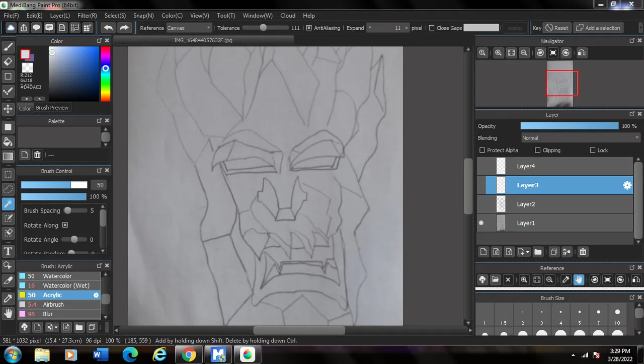Toggle visibility of Layer1
The height and width of the screenshot is (364, 644).
pyautogui.click(x=481, y=223)
